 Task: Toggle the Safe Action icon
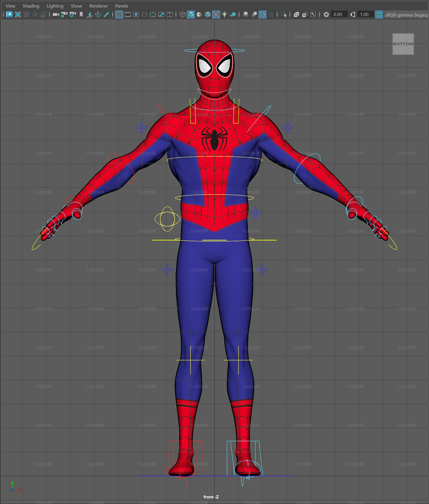(x=161, y=14)
